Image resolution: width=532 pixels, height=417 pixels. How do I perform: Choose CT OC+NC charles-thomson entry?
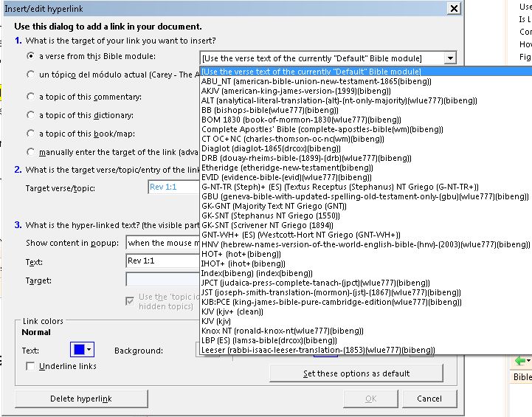[x=367, y=139]
